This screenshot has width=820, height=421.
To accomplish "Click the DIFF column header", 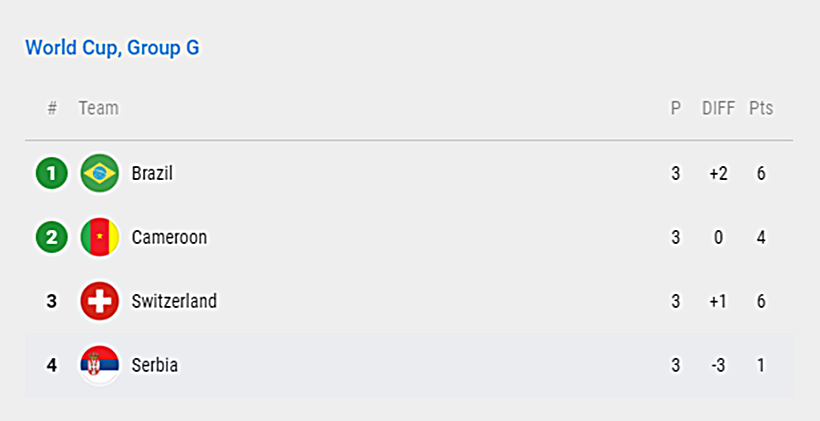I will 719,108.
